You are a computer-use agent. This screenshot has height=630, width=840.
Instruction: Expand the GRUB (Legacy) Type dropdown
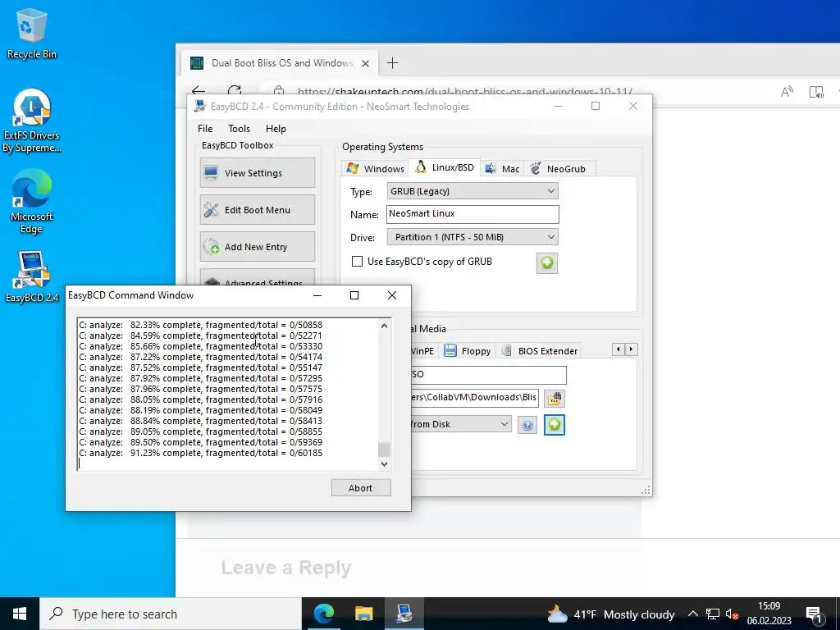point(472,191)
